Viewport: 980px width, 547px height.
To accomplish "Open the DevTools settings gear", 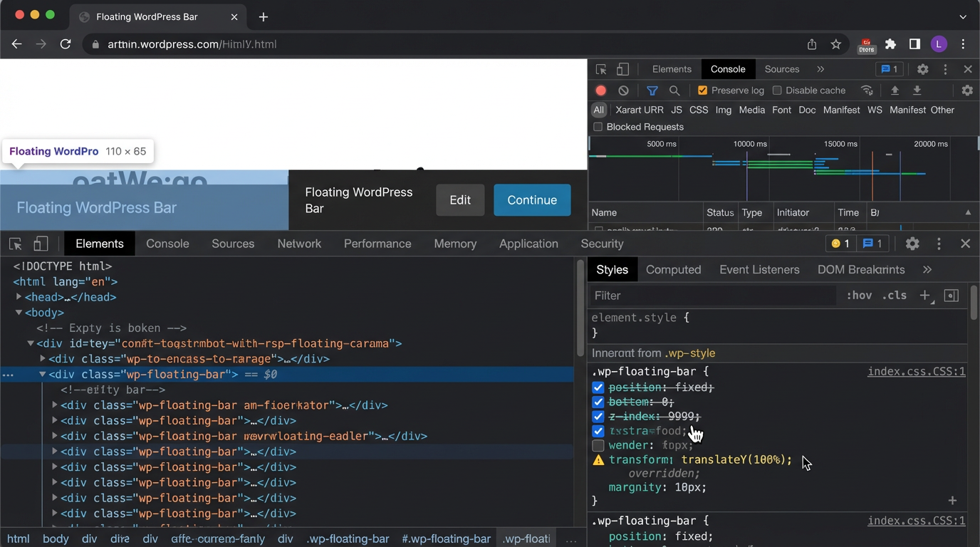I will point(922,69).
